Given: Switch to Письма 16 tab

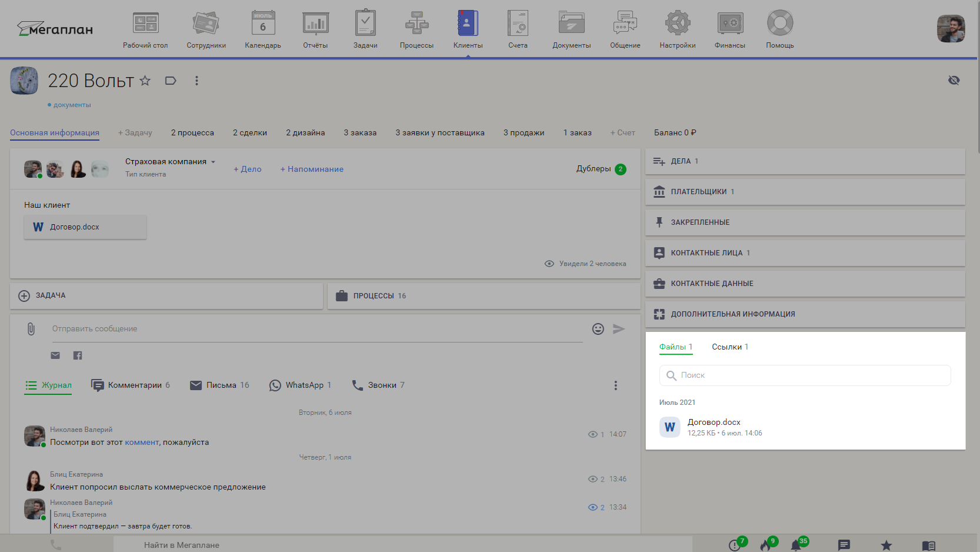Looking at the screenshot, I should pyautogui.click(x=219, y=385).
